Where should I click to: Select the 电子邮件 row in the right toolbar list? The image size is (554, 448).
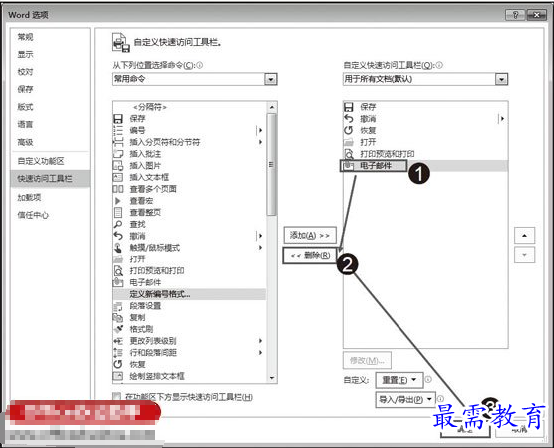tap(425, 165)
